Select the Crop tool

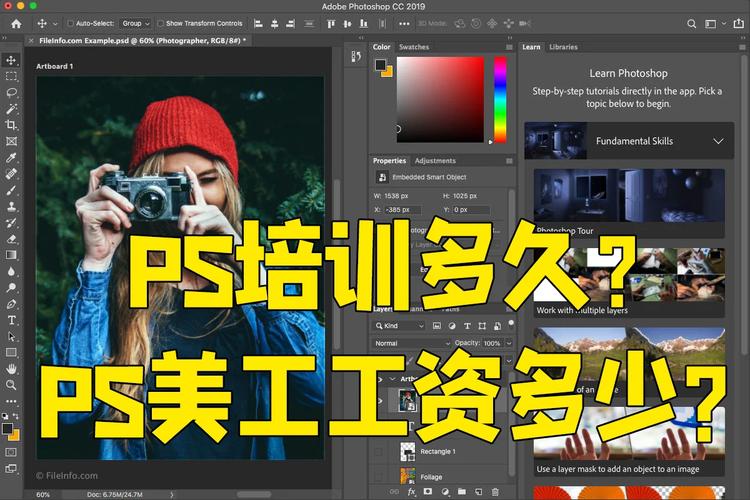pyautogui.click(x=11, y=125)
